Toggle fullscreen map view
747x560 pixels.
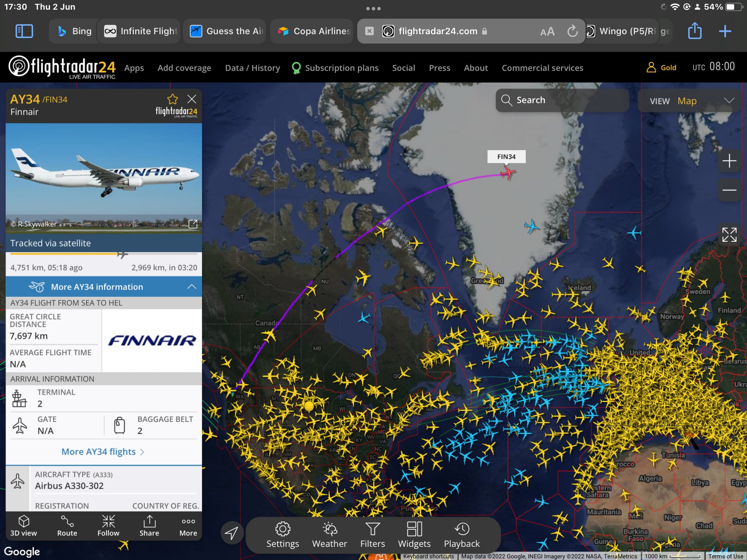[x=729, y=235]
